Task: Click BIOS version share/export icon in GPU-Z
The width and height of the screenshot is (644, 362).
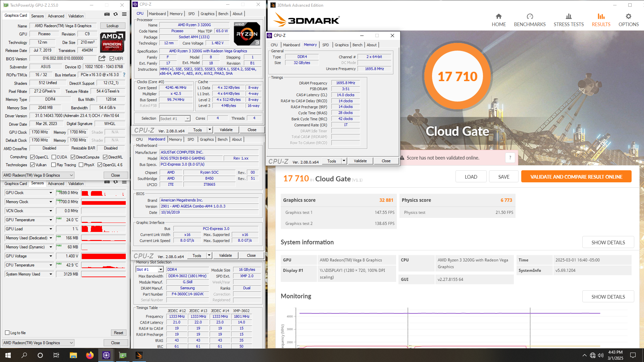Action: point(102,58)
